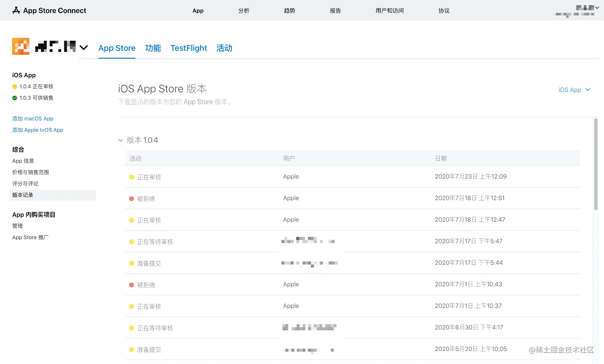Click the 用户 column header
This screenshot has width=604, height=364.
289,159
